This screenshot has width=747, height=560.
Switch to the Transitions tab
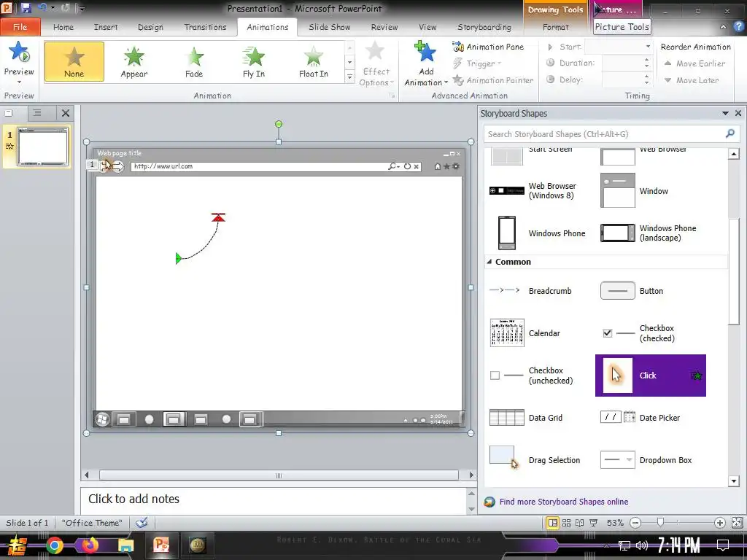tap(205, 27)
